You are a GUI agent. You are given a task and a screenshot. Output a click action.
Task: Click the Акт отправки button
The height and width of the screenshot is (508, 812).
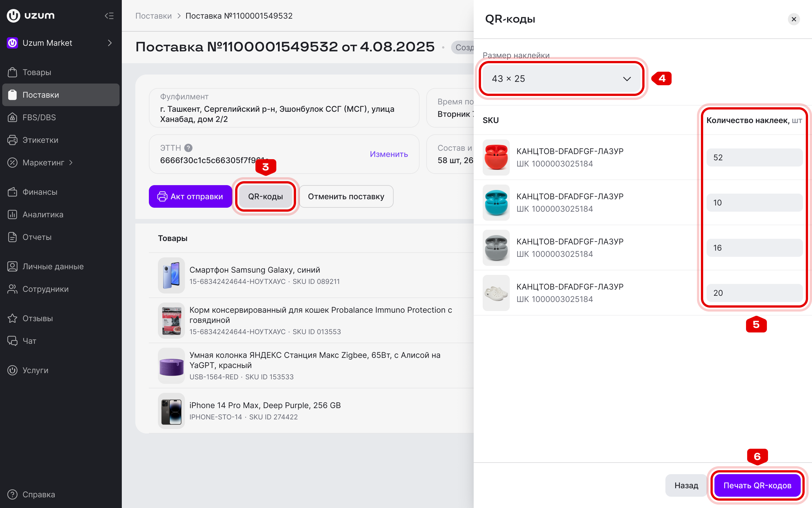coord(190,196)
